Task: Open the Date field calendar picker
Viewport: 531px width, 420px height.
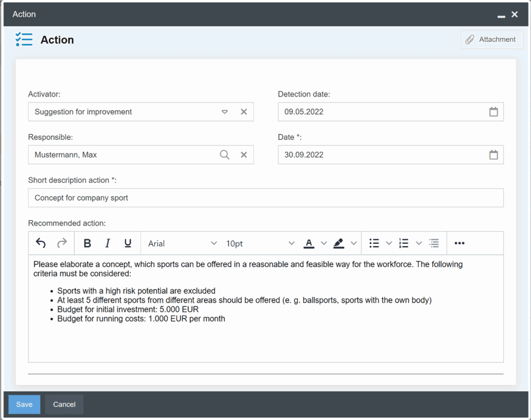Action: point(493,155)
